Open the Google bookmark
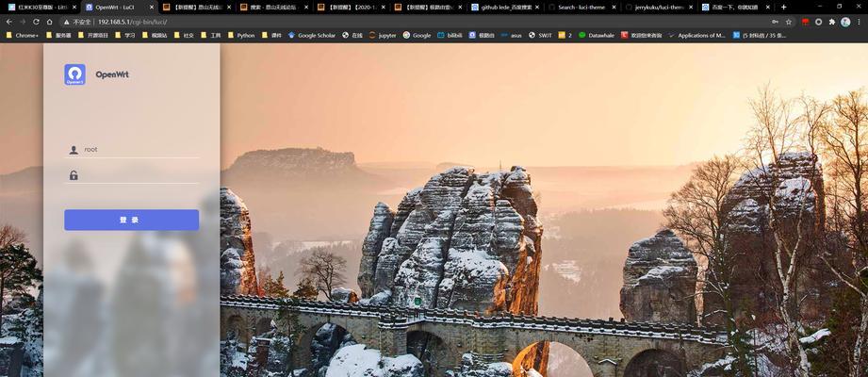 (417, 35)
